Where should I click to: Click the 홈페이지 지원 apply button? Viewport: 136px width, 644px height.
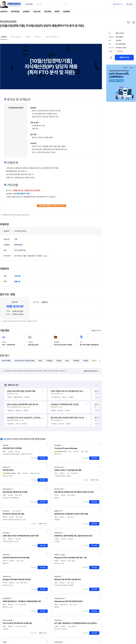[124, 58]
